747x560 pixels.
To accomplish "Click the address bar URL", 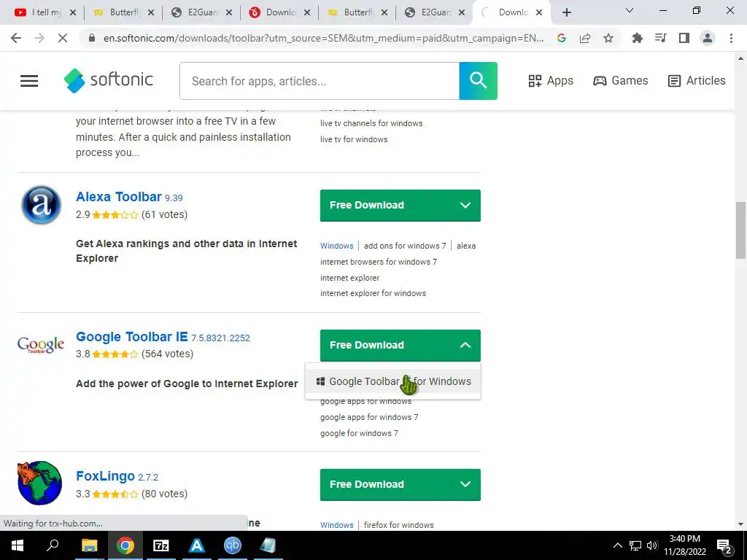I will [x=323, y=38].
